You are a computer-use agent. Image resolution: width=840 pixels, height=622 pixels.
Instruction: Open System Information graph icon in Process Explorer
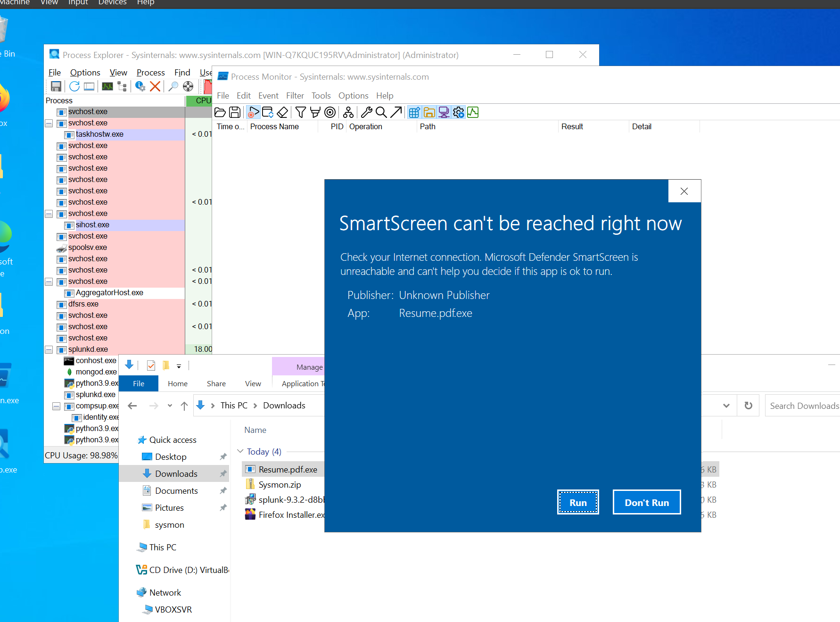click(107, 86)
